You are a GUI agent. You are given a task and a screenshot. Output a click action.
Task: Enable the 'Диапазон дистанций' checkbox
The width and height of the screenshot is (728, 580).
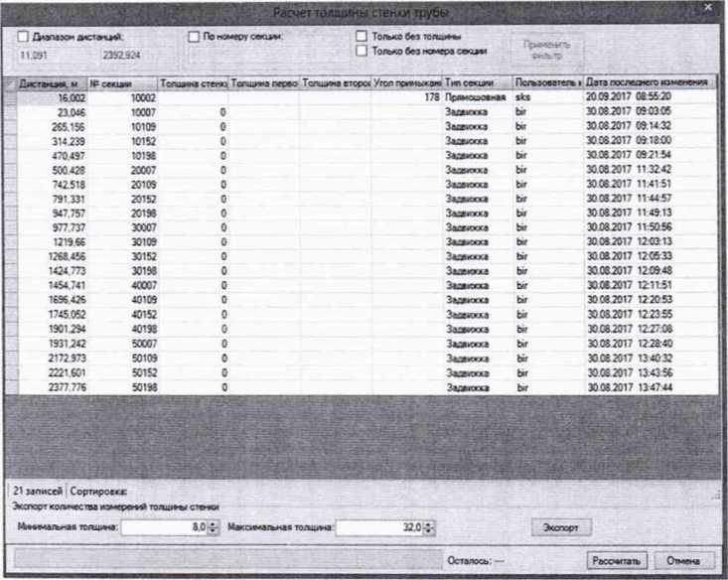tap(23, 36)
